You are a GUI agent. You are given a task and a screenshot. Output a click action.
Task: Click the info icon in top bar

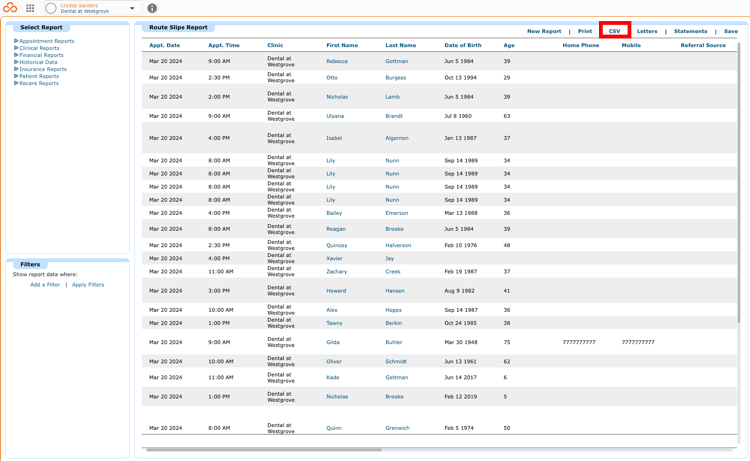pyautogui.click(x=152, y=8)
